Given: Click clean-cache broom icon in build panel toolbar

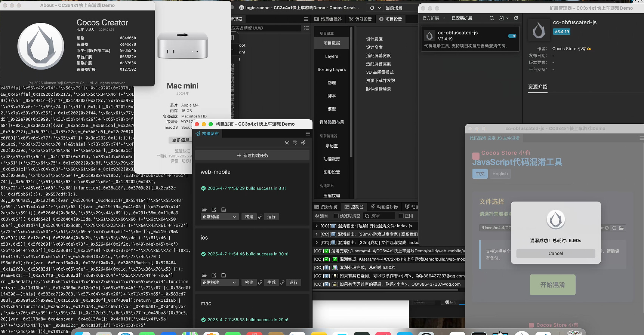Looking at the screenshot, I should (x=303, y=142).
